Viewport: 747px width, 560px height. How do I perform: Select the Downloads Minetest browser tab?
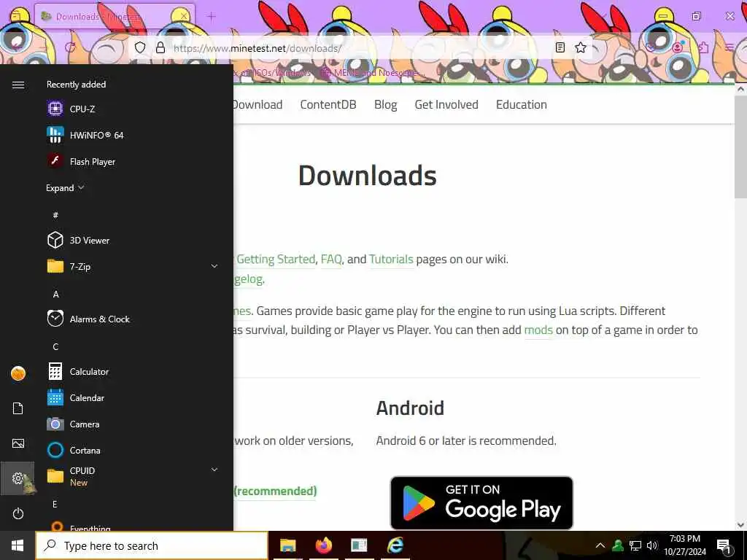click(115, 17)
